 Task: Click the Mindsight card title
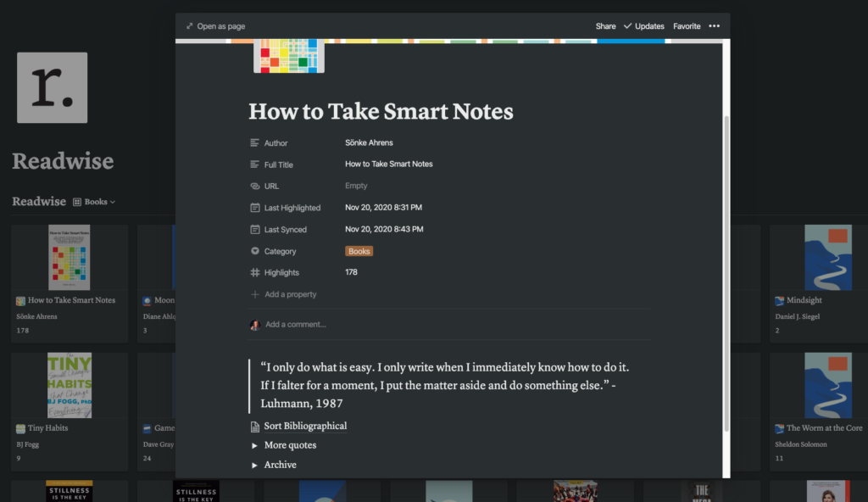point(804,300)
